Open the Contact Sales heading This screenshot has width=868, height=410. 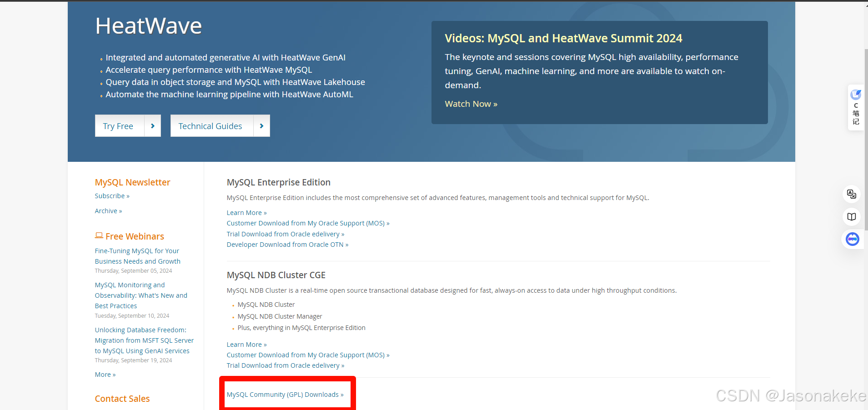[x=122, y=399]
